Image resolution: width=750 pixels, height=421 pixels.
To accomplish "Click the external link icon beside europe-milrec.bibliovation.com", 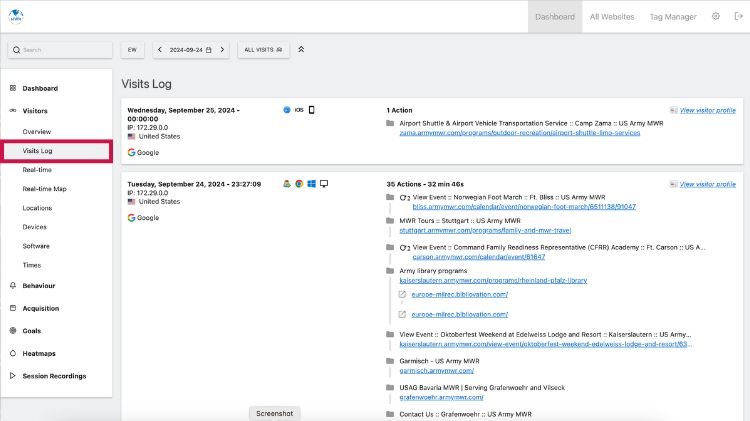I will [402, 295].
